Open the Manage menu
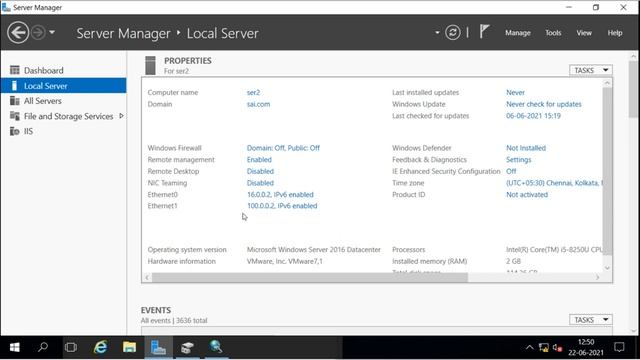The height and width of the screenshot is (360, 640). pos(518,33)
